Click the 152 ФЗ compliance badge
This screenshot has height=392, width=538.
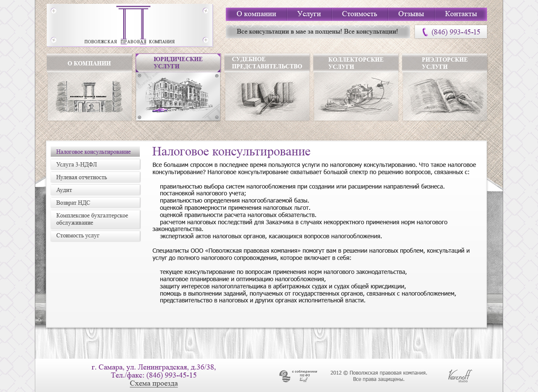(293, 376)
